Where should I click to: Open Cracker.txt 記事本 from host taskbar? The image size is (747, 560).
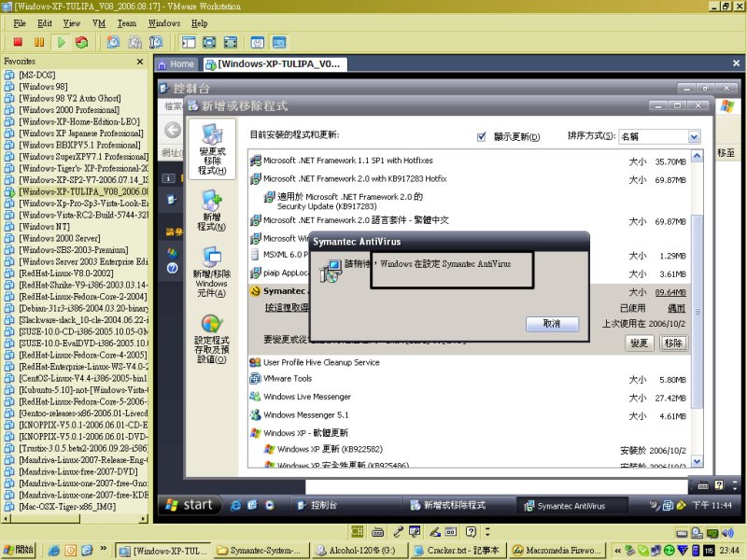457,551
